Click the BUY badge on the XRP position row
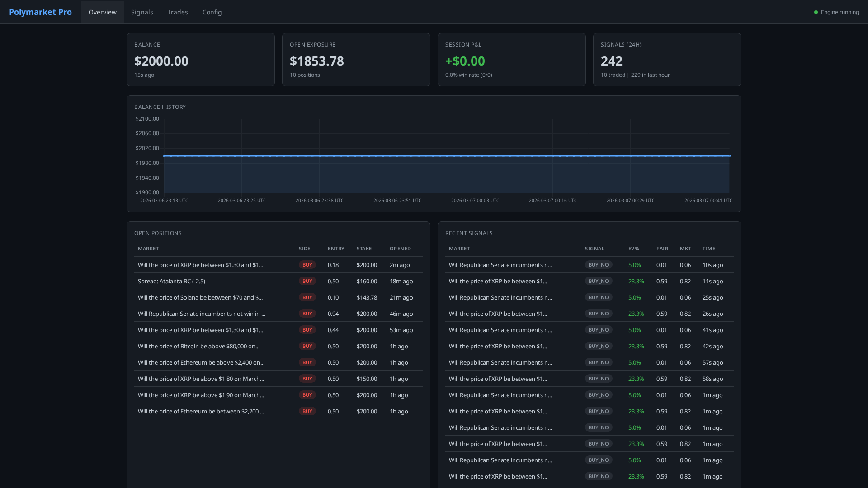Screen dimensions: 868x488 point(307,265)
